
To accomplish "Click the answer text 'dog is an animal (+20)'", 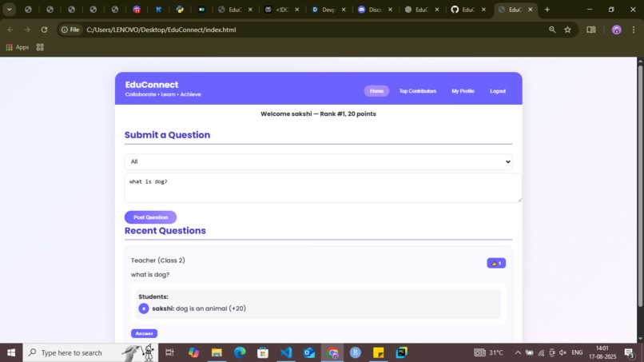I will coord(211,308).
